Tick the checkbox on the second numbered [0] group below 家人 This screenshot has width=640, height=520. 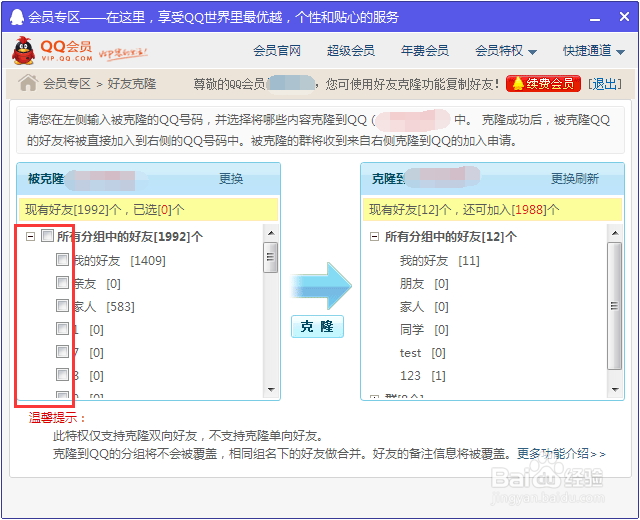(62, 351)
